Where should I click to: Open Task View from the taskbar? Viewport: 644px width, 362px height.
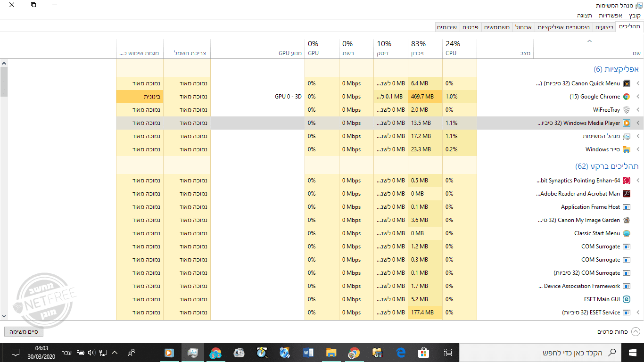448,353
